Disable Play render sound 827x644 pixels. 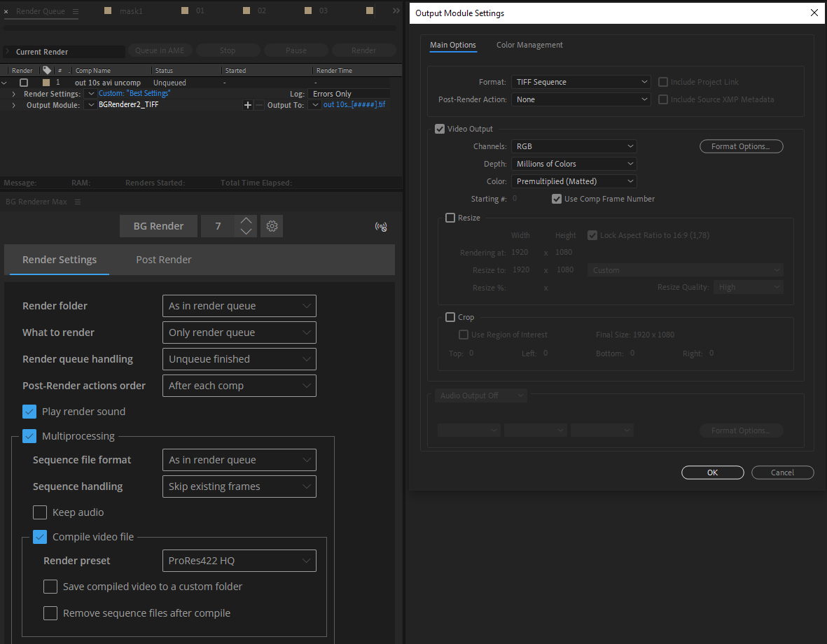pyautogui.click(x=29, y=412)
